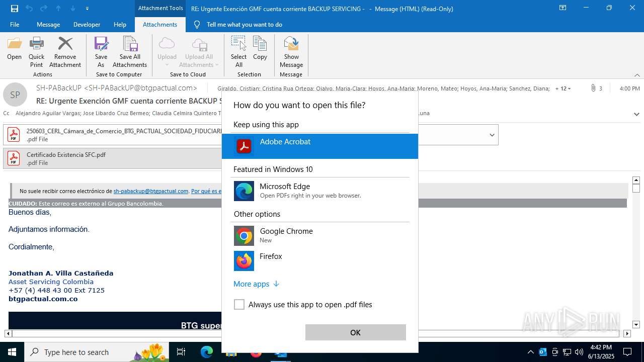
Task: Click the horizontal scrollbar left arrow
Action: (8, 333)
